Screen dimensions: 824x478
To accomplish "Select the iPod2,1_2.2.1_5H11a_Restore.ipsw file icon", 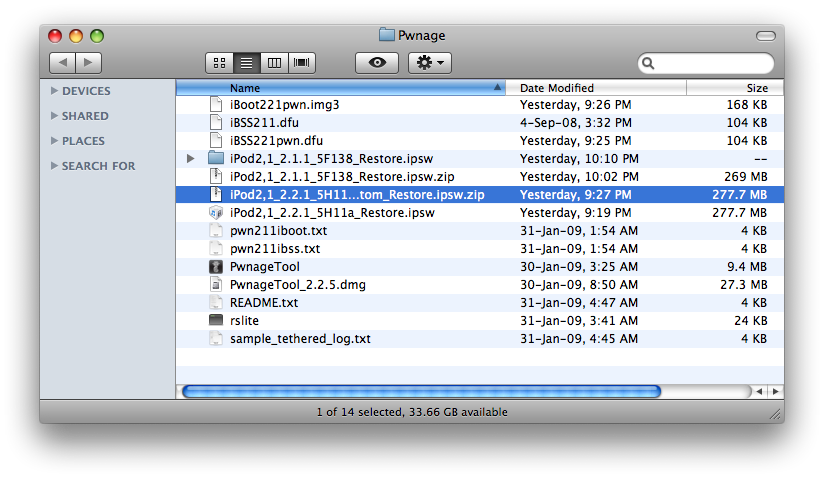I will (x=216, y=213).
